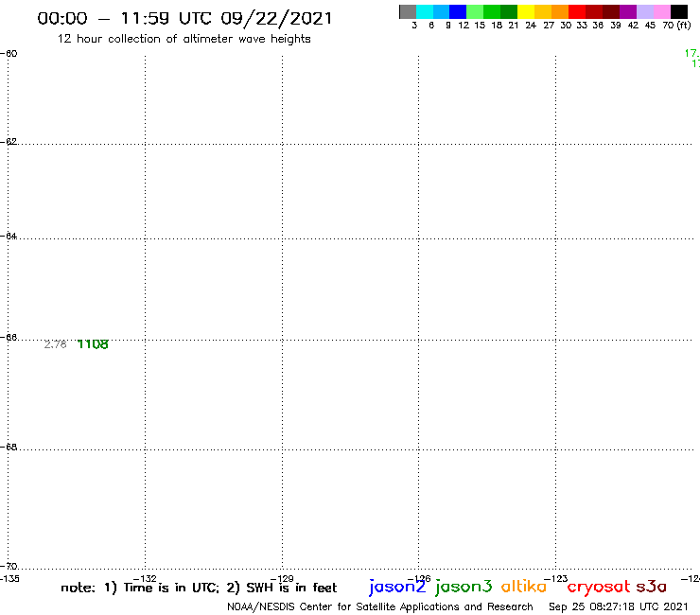Click the '-70' latitude axis label

pos(9,567)
